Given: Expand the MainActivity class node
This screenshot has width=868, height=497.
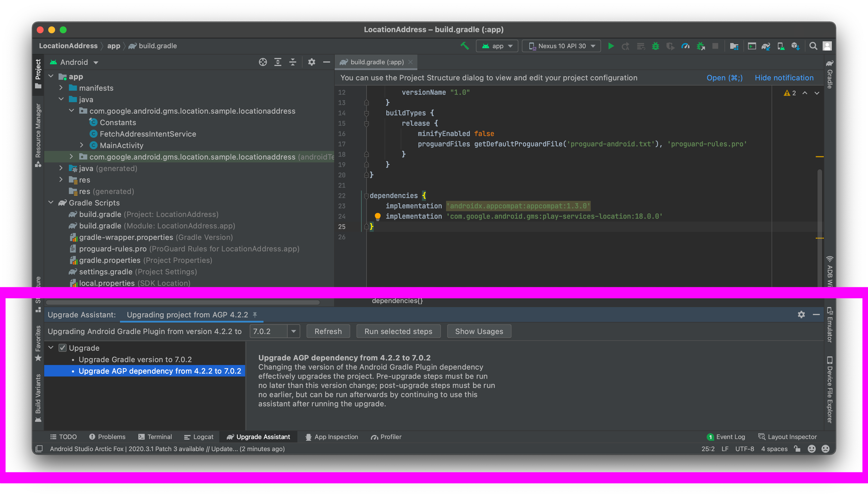Looking at the screenshot, I should point(81,145).
